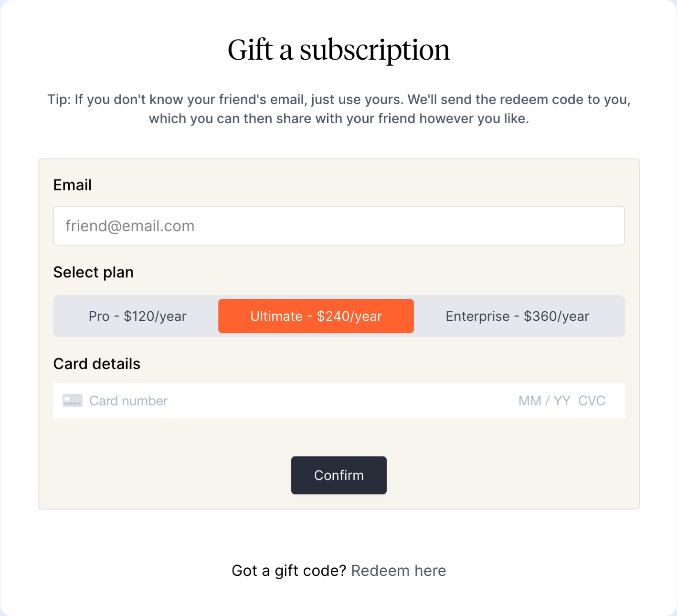
Task: Focus the MM / YY expiry field
Action: click(x=544, y=401)
